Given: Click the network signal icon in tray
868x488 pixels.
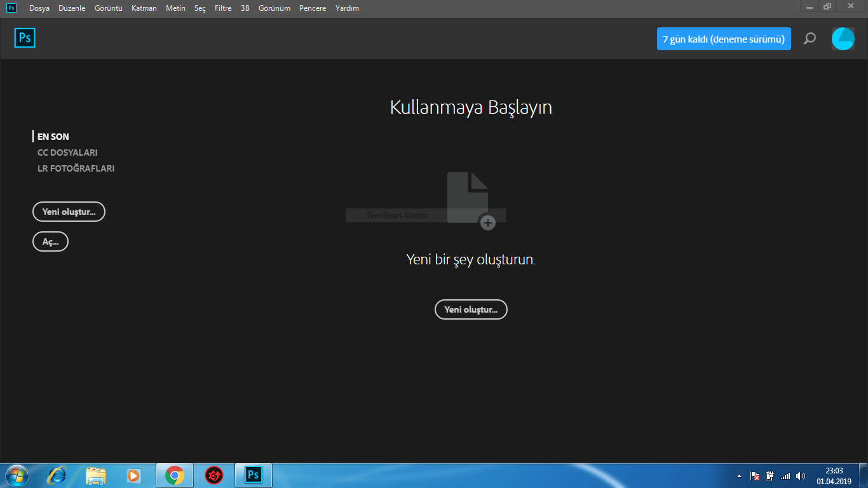Looking at the screenshot, I should pyautogui.click(x=785, y=475).
